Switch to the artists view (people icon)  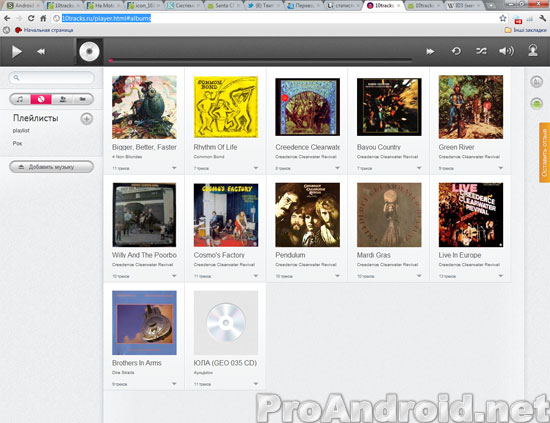click(x=62, y=99)
